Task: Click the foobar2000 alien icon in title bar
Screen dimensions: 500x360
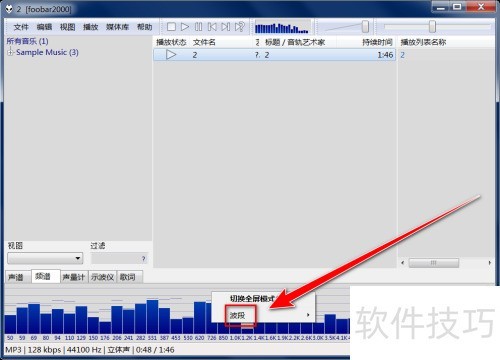Action: coord(9,9)
